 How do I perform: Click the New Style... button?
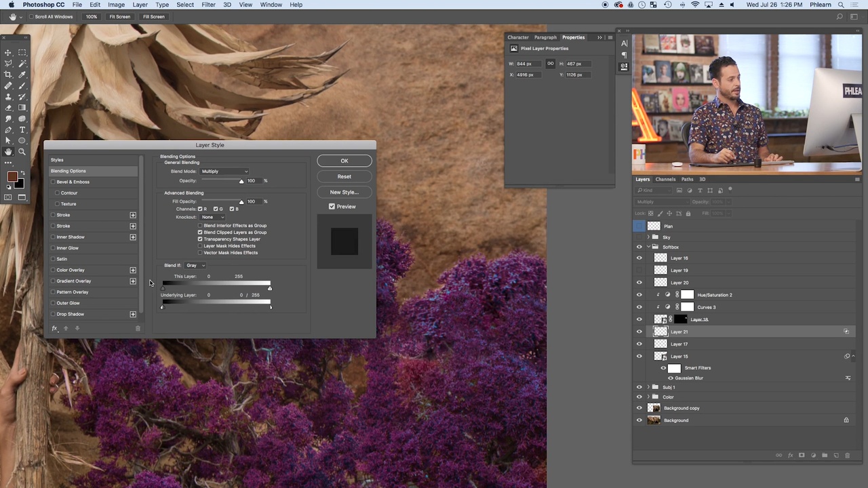point(344,192)
